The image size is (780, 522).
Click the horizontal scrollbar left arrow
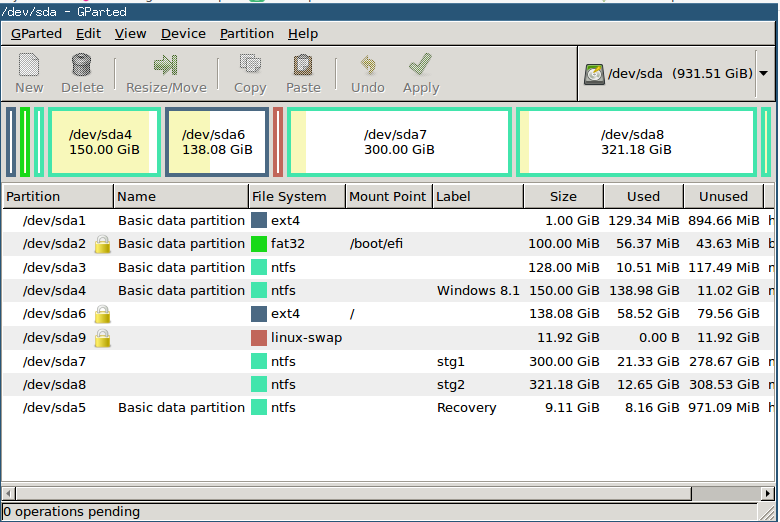point(8,493)
